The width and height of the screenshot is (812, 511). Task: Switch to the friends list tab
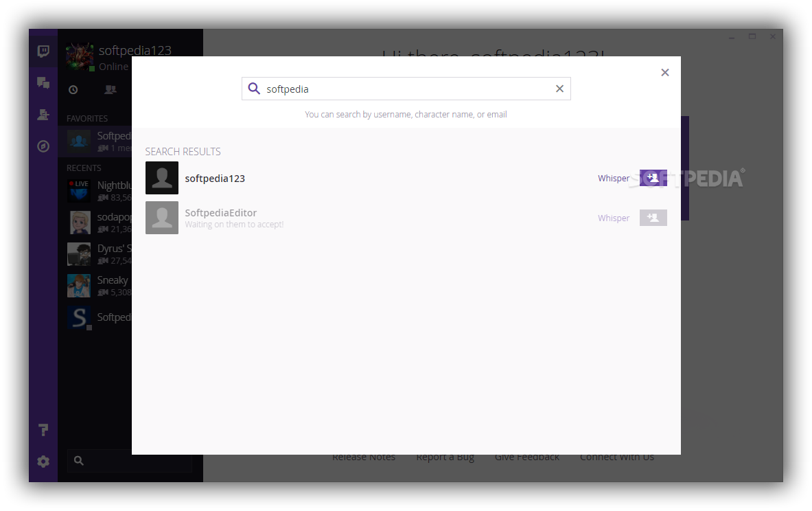pyautogui.click(x=111, y=90)
